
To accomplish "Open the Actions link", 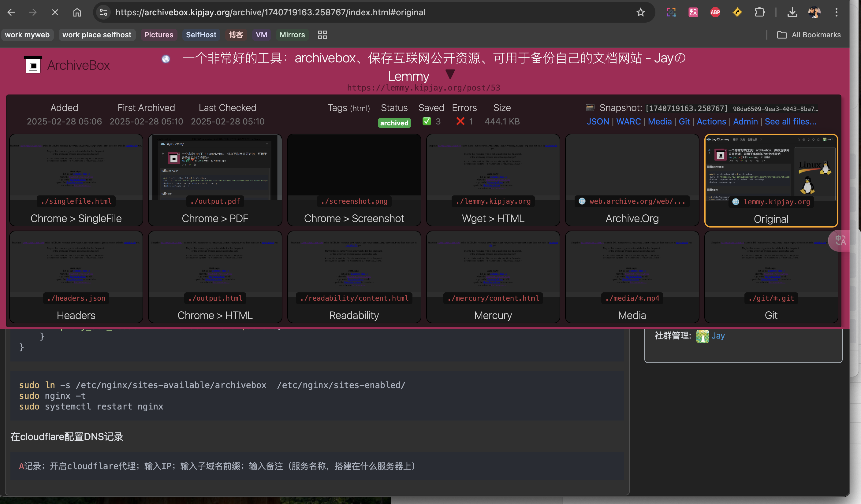I will click(711, 121).
